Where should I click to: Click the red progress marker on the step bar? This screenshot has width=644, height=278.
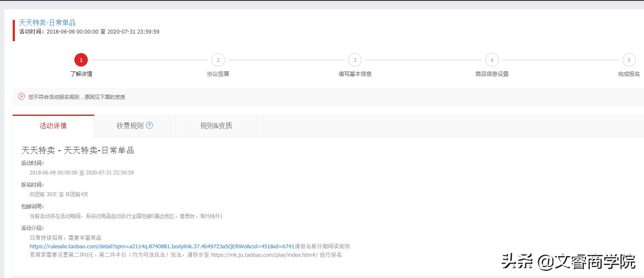81,60
